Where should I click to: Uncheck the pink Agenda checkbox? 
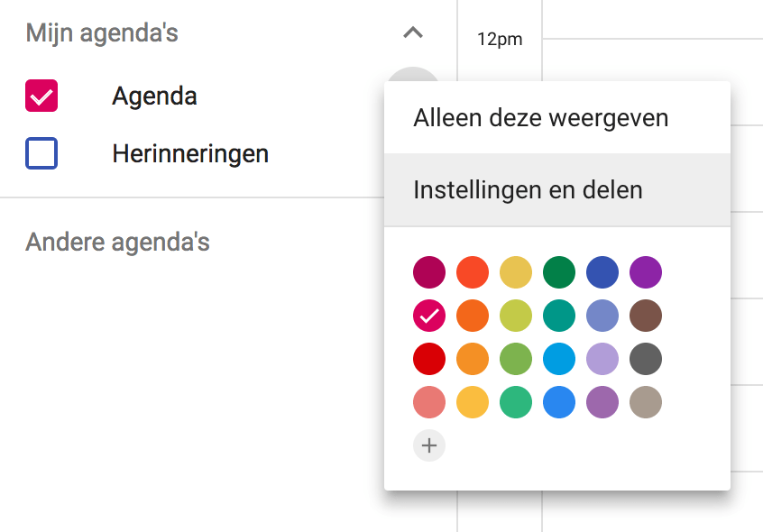click(41, 96)
